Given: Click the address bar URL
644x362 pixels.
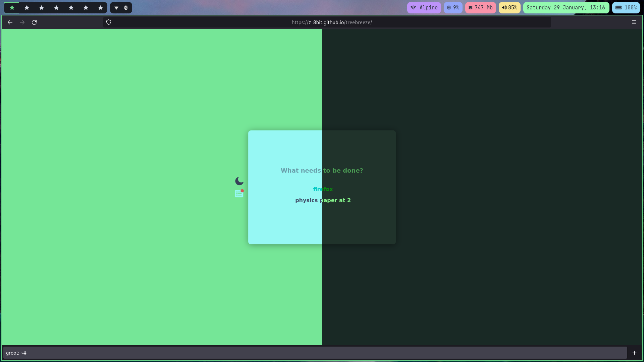Looking at the screenshot, I should point(331,22).
